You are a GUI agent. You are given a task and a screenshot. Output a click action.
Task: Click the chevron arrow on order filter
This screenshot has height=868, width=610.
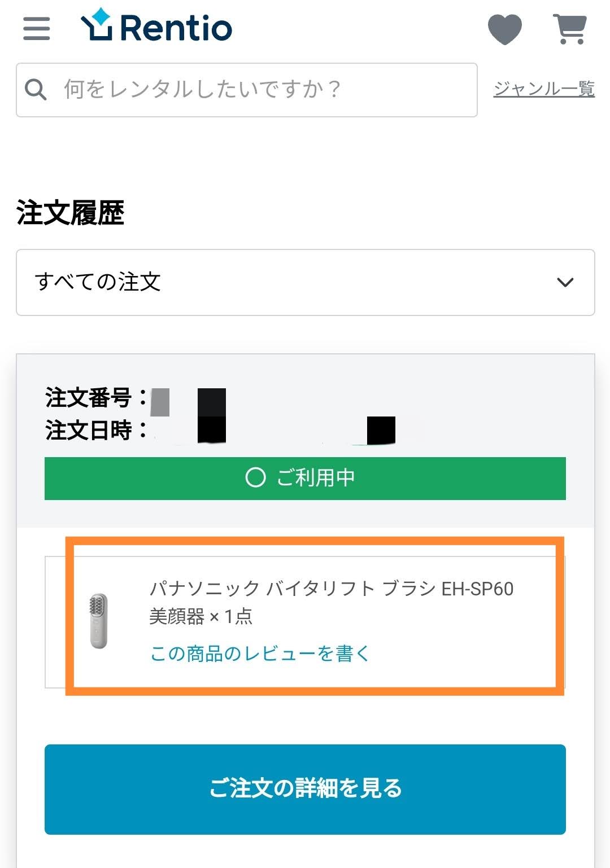click(x=565, y=282)
